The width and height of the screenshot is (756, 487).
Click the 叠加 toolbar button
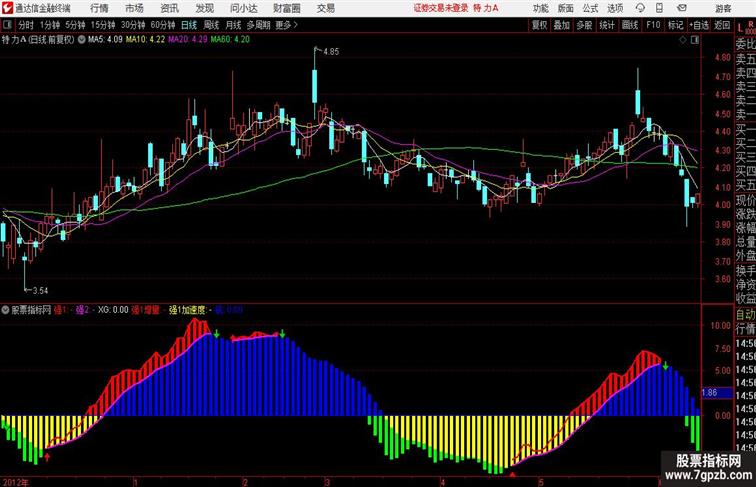pyautogui.click(x=562, y=25)
